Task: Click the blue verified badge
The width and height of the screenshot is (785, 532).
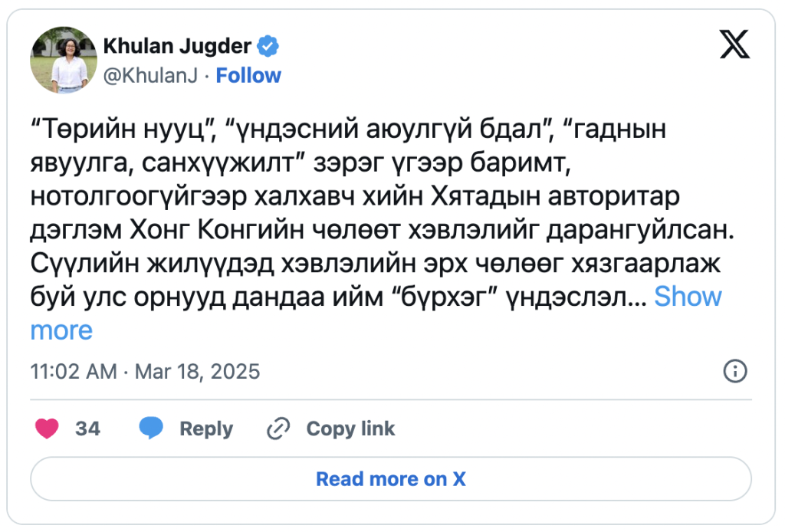Action: tap(268, 47)
